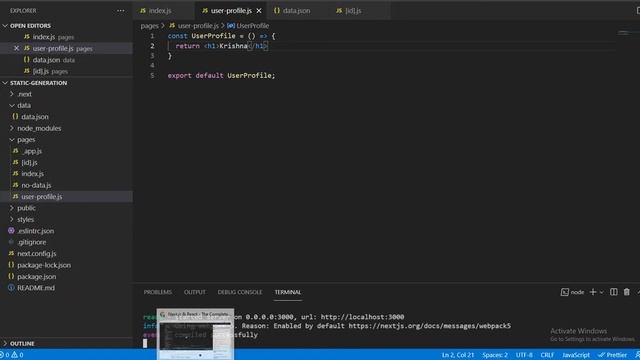Change language mode JavaScript in status bar

(x=576, y=355)
